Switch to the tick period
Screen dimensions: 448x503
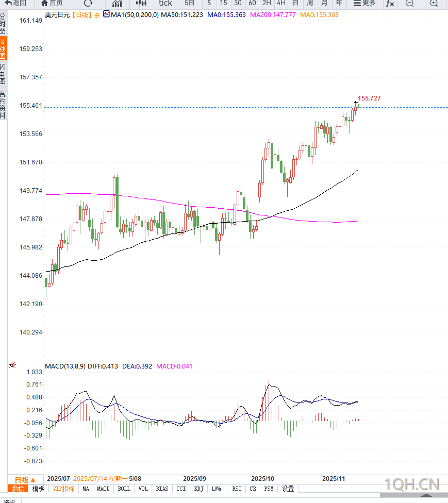point(165,3)
